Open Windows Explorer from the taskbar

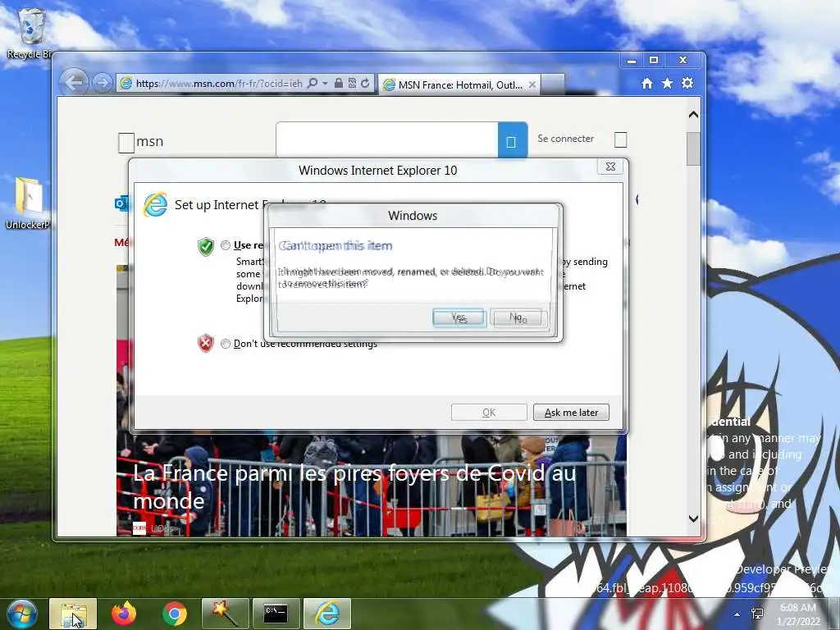pos(73,614)
